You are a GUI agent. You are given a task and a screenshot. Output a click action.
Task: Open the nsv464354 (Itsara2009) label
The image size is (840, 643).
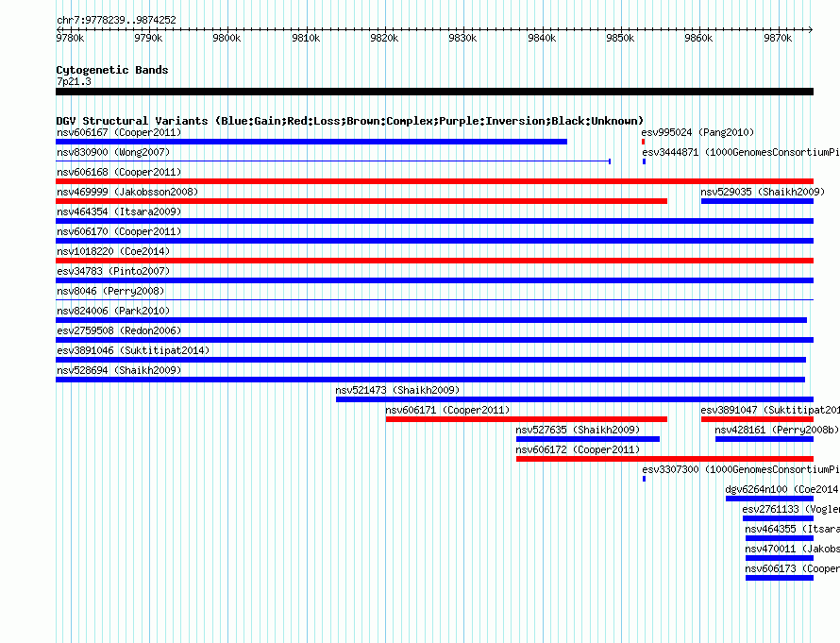coord(119,212)
